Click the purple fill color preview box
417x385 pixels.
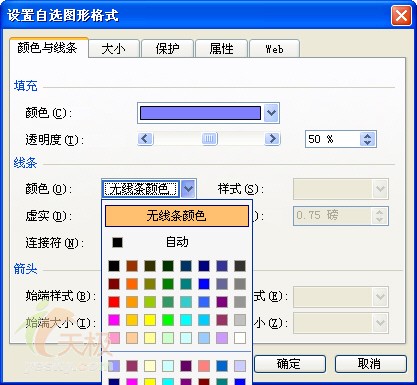click(x=200, y=113)
